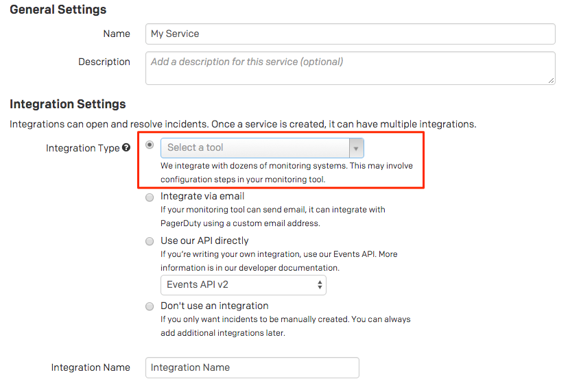Click the "Don't use an integration" option label
Viewport: 581px width, 392px height.
pos(214,306)
